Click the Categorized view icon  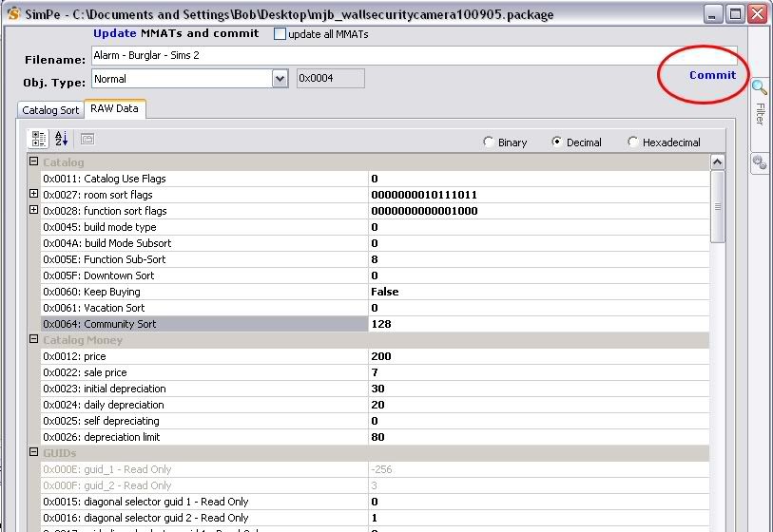39,139
